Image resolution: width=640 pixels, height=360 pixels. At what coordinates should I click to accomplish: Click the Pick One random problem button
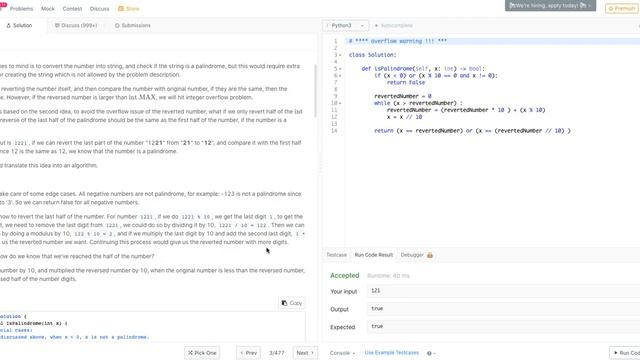point(202,353)
